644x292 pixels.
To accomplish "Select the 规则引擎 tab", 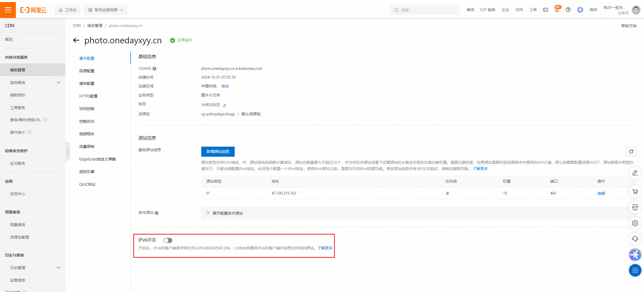I will [x=87, y=172].
